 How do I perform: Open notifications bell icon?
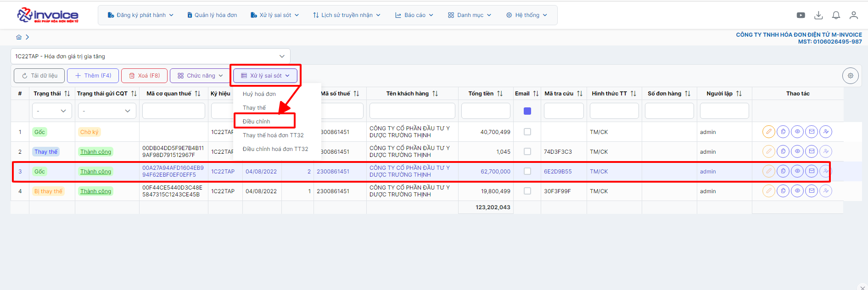click(x=836, y=15)
